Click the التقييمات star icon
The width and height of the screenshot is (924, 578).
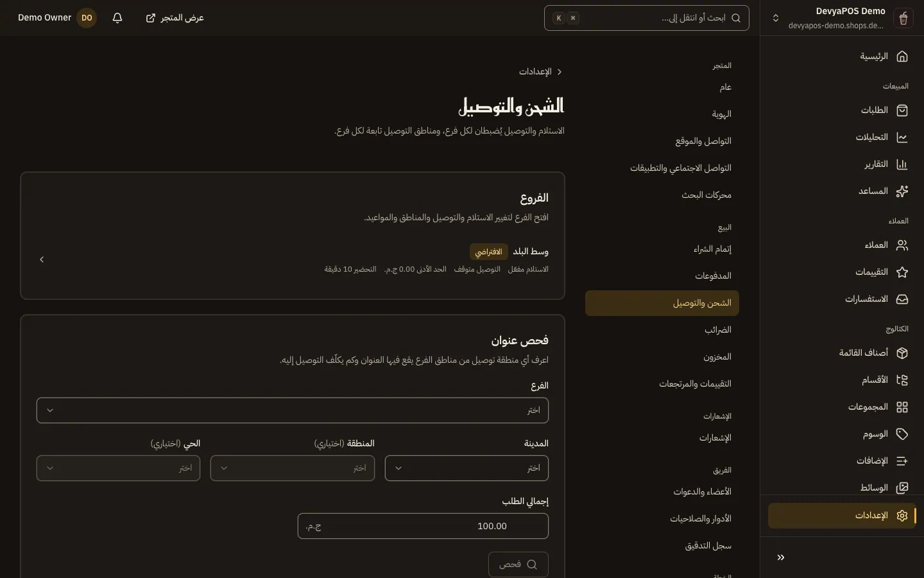[x=902, y=272]
